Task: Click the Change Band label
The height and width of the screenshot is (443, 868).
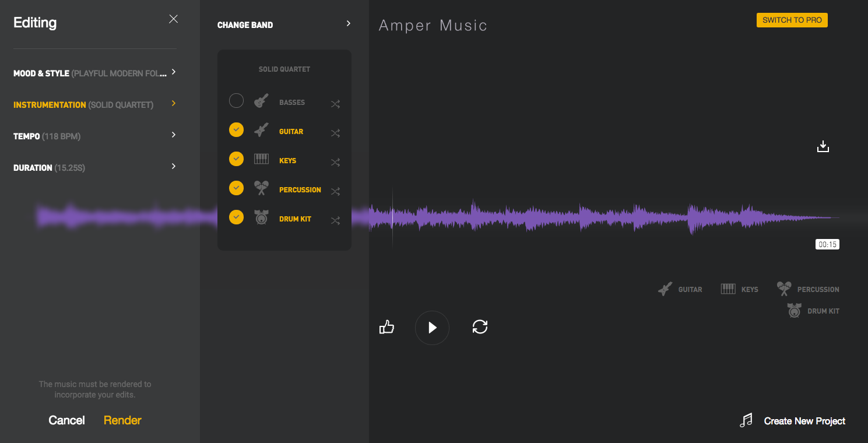Action: click(x=245, y=25)
